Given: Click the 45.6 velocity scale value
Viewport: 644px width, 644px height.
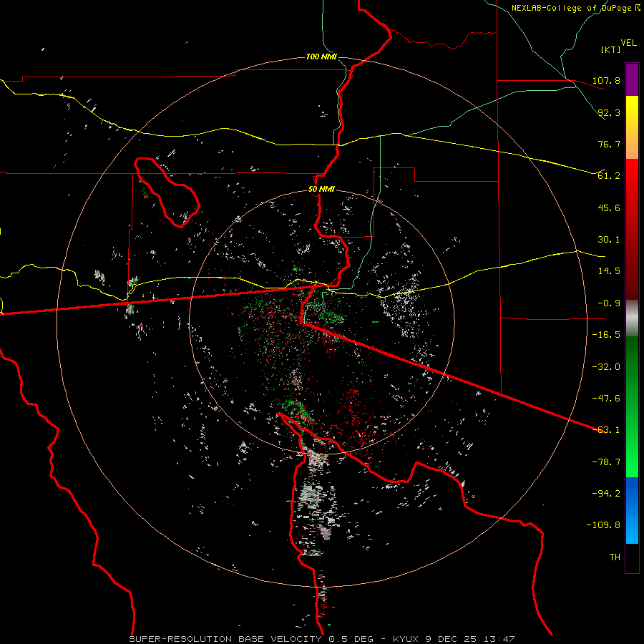Looking at the screenshot, I should click(x=609, y=208).
